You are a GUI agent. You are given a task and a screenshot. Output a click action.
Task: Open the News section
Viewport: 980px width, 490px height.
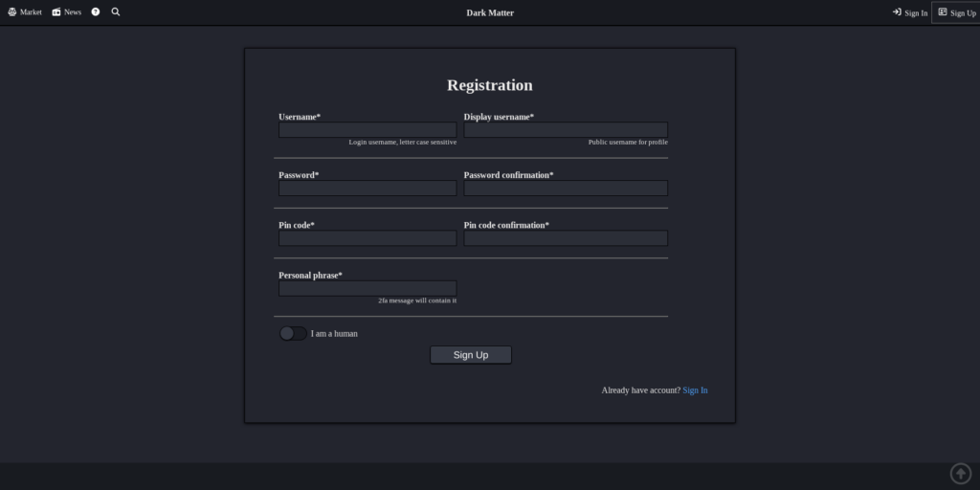tap(67, 11)
